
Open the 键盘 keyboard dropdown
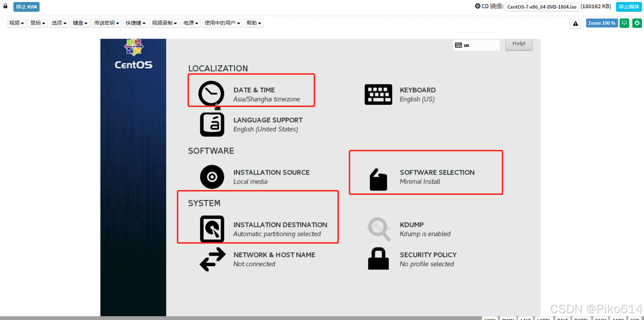(x=80, y=23)
